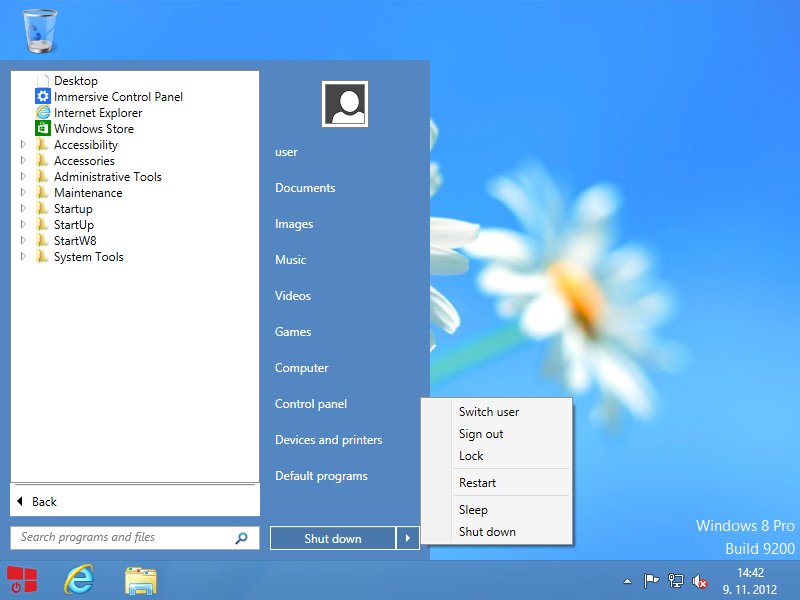Show hidden tray icons arrow
Image resolution: width=800 pixels, height=600 pixels.
tap(628, 581)
